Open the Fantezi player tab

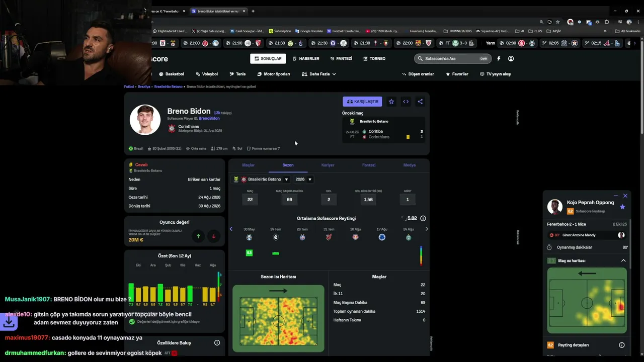tap(369, 165)
